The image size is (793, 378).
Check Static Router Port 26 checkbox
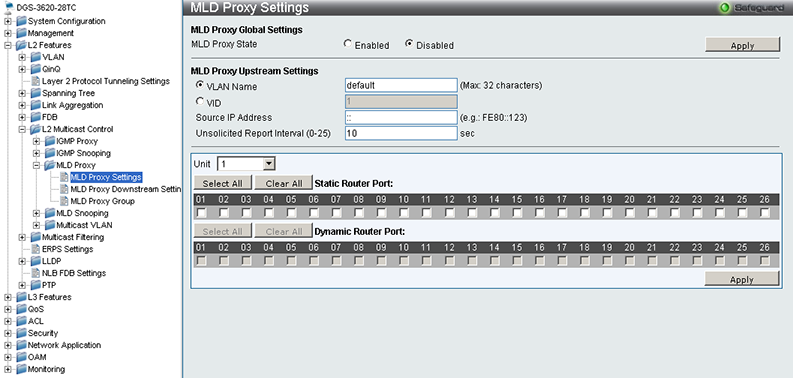(765, 213)
